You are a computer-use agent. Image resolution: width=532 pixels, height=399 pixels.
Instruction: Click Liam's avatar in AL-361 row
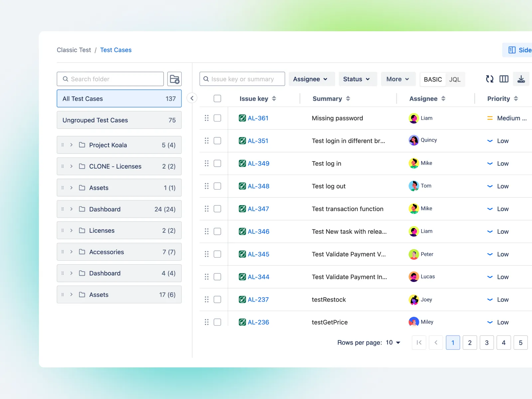point(414,118)
